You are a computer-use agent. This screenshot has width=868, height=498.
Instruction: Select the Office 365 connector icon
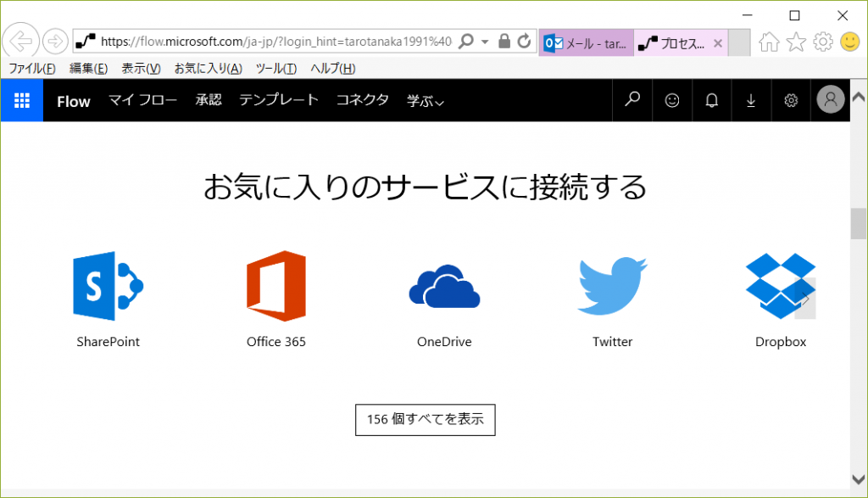(276, 286)
